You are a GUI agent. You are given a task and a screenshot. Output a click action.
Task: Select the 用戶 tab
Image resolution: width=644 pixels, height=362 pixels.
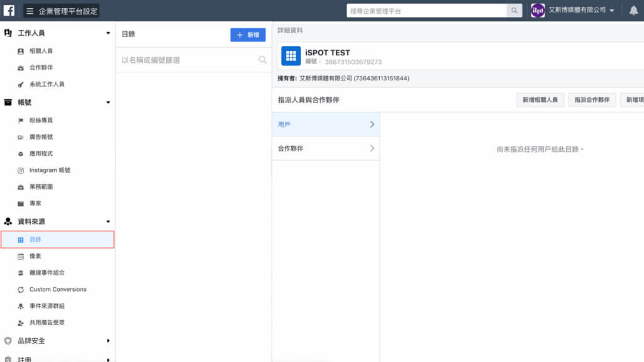tap(326, 124)
